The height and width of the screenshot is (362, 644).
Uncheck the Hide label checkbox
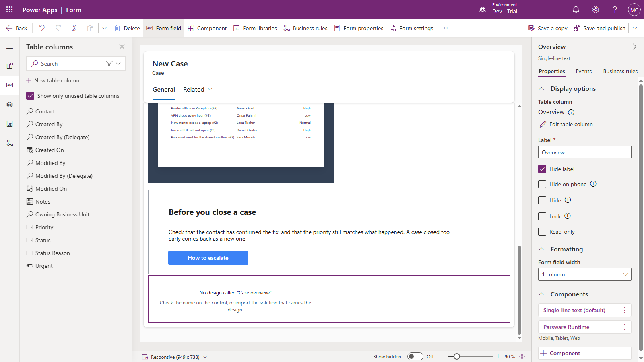click(542, 169)
